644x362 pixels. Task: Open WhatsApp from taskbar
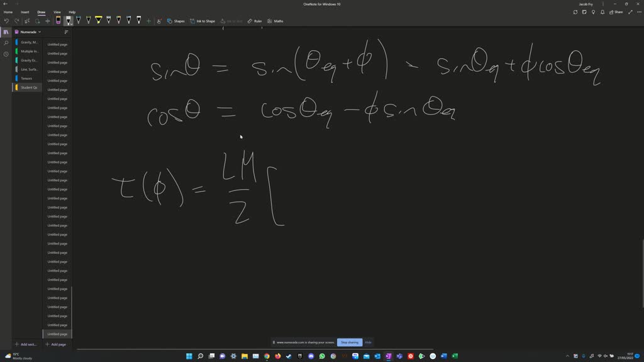click(x=322, y=356)
